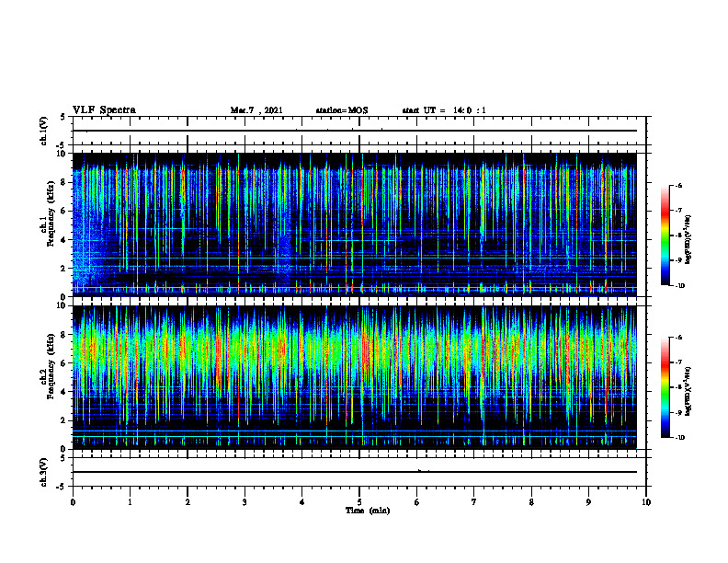Click the "ch.3(V)" axis label
728x563 pixels.
pyautogui.click(x=43, y=473)
